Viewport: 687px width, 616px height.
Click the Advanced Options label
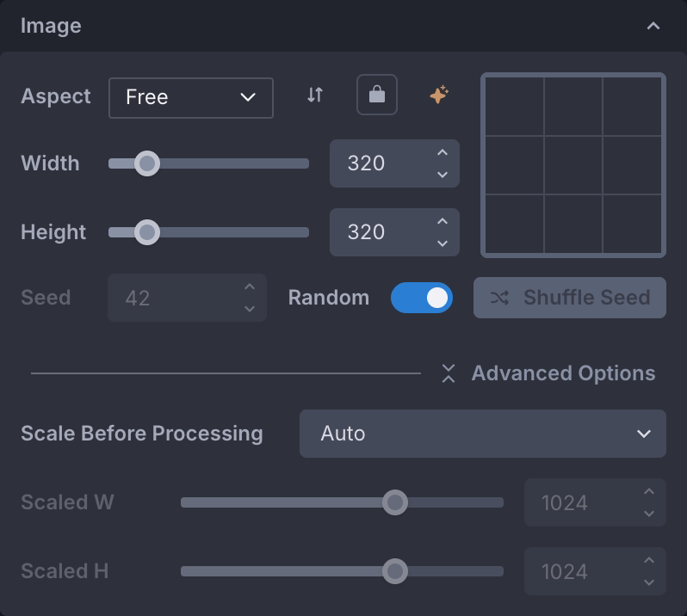pyautogui.click(x=563, y=373)
